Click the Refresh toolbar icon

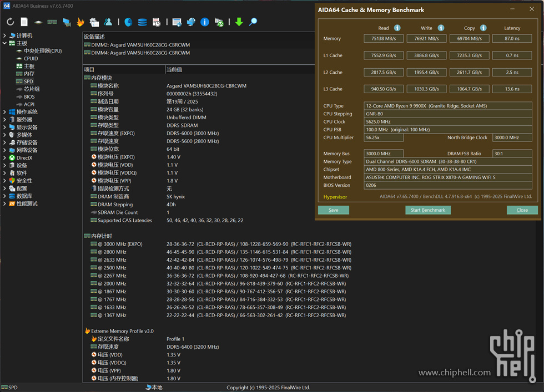[11, 22]
